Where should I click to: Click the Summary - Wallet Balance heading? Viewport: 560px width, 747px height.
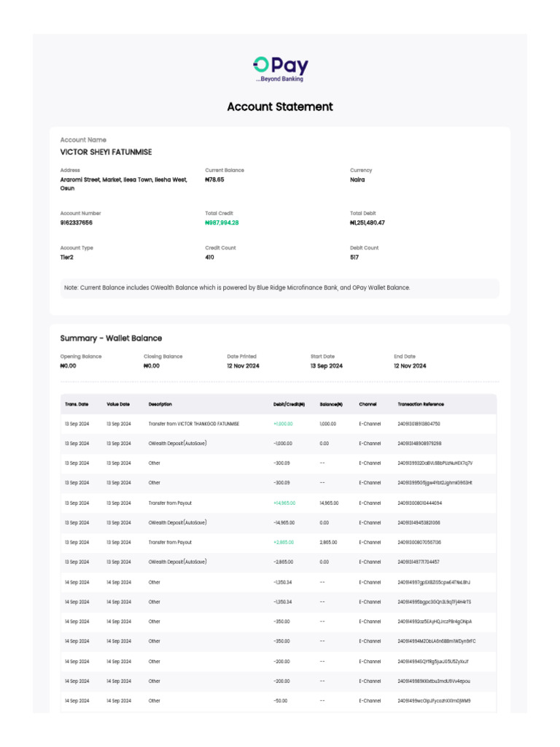(111, 338)
